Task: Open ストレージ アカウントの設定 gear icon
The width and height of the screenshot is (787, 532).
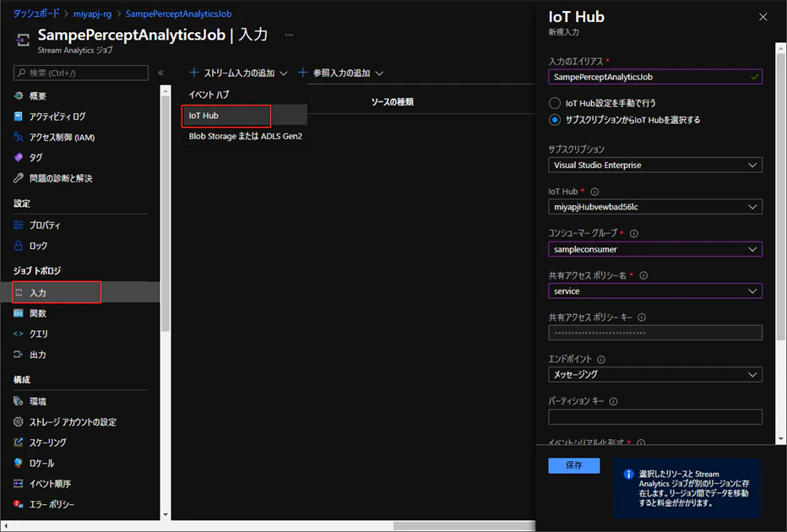Action: coord(19,421)
